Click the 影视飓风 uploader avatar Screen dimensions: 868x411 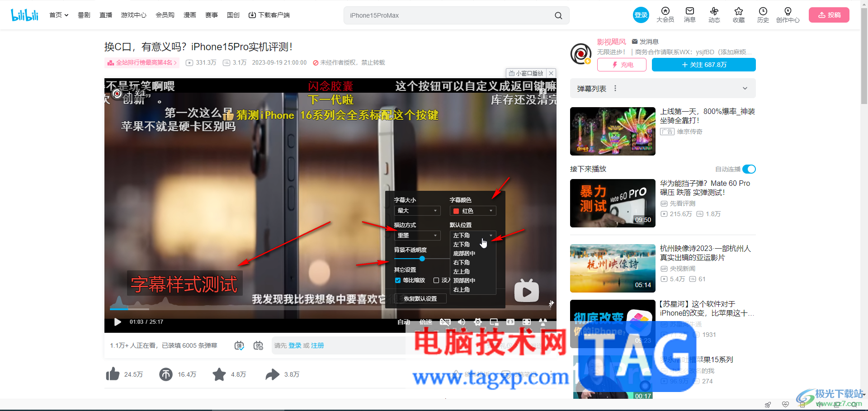pos(581,54)
